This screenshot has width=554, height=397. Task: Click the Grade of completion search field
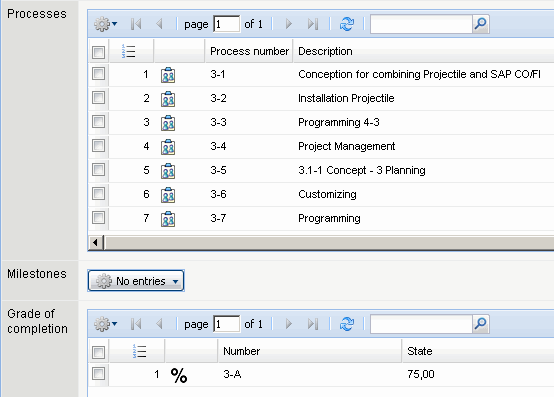click(421, 324)
